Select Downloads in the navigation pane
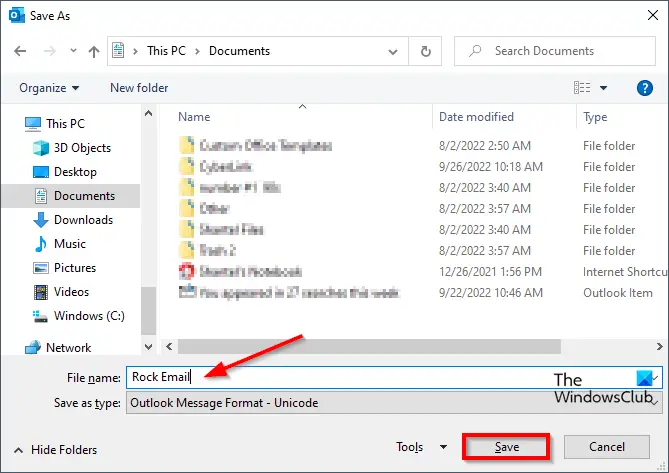This screenshot has width=669, height=473. (73, 220)
